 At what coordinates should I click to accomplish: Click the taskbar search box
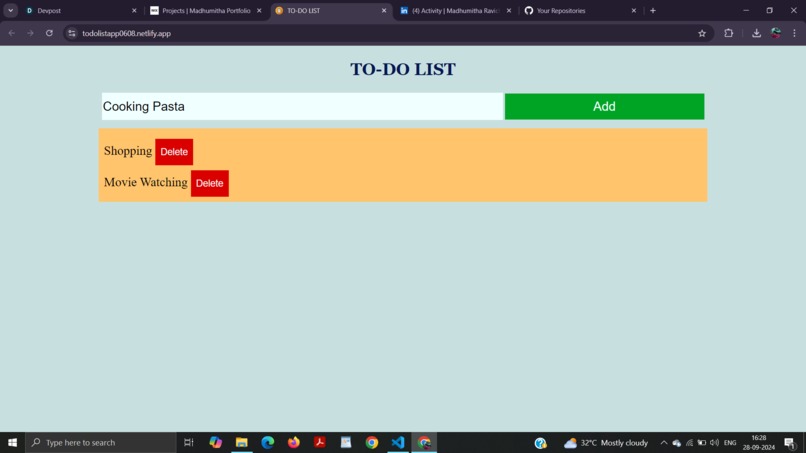point(101,442)
